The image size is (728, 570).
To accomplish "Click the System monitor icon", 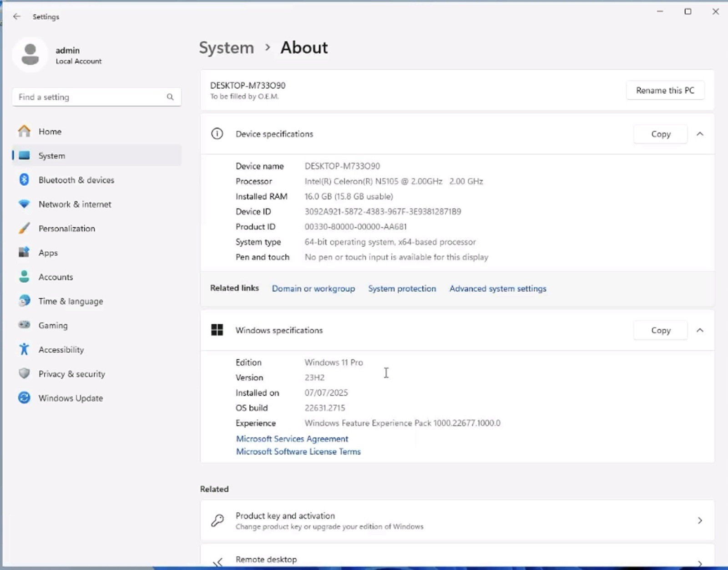I will point(24,156).
